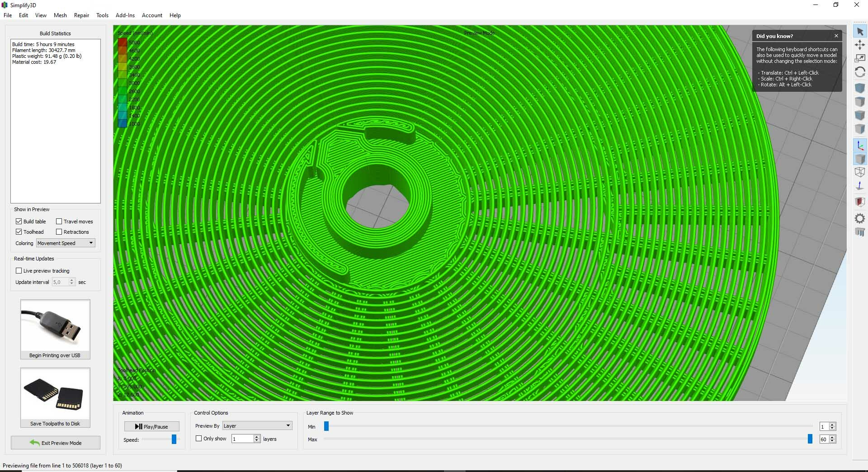Enable Live preview tracking
Screen dimensions: 868x472
pyautogui.click(x=19, y=271)
